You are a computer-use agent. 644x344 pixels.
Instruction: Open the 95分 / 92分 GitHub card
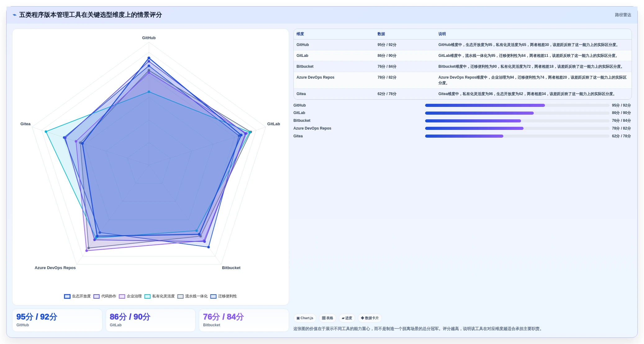pyautogui.click(x=57, y=320)
